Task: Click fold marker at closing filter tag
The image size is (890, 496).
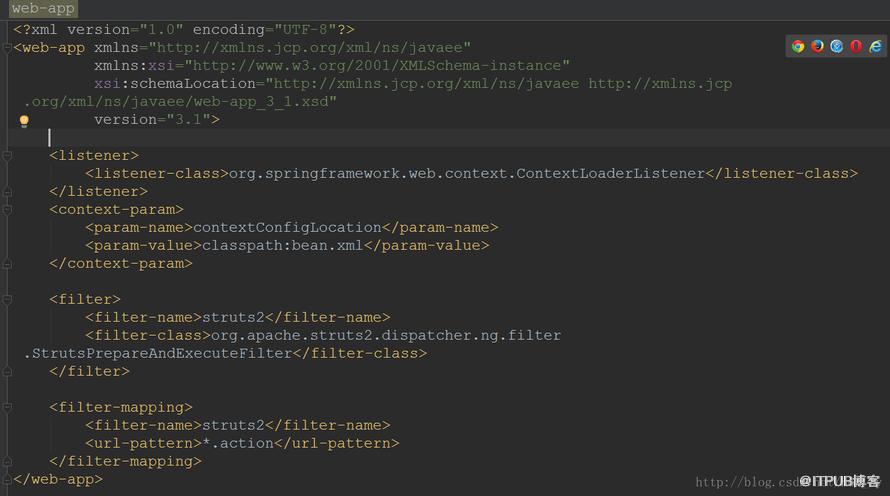Action: [7, 372]
